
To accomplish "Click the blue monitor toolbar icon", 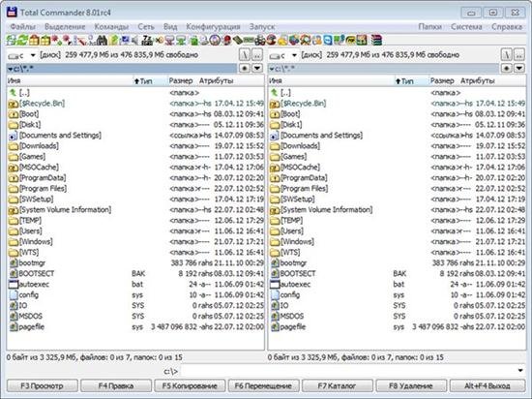I will click(x=125, y=40).
